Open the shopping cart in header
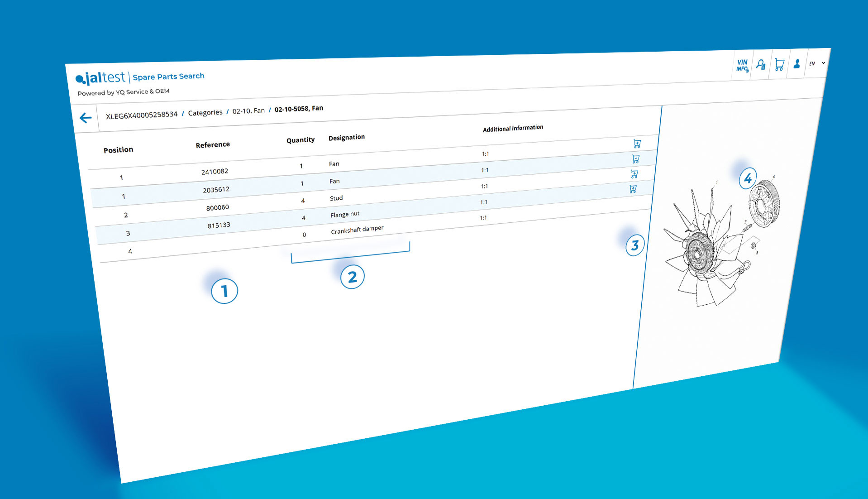 click(779, 64)
